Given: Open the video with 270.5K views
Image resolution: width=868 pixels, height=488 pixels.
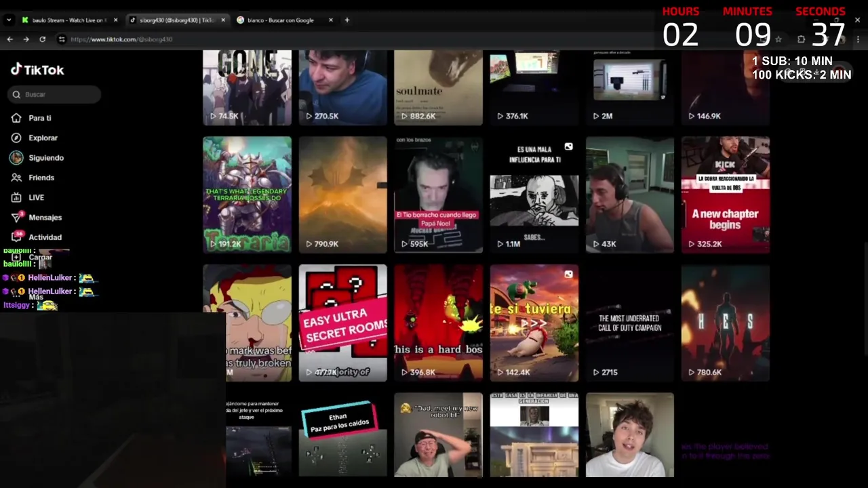Looking at the screenshot, I should point(342,87).
